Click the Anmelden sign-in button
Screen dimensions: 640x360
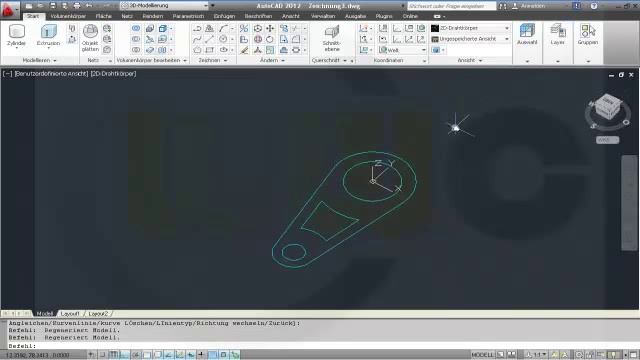pyautogui.click(x=529, y=6)
